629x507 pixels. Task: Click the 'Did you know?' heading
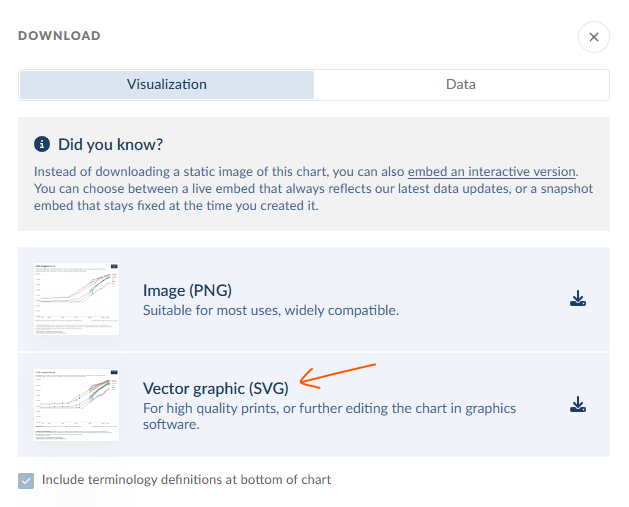pyautogui.click(x=110, y=144)
